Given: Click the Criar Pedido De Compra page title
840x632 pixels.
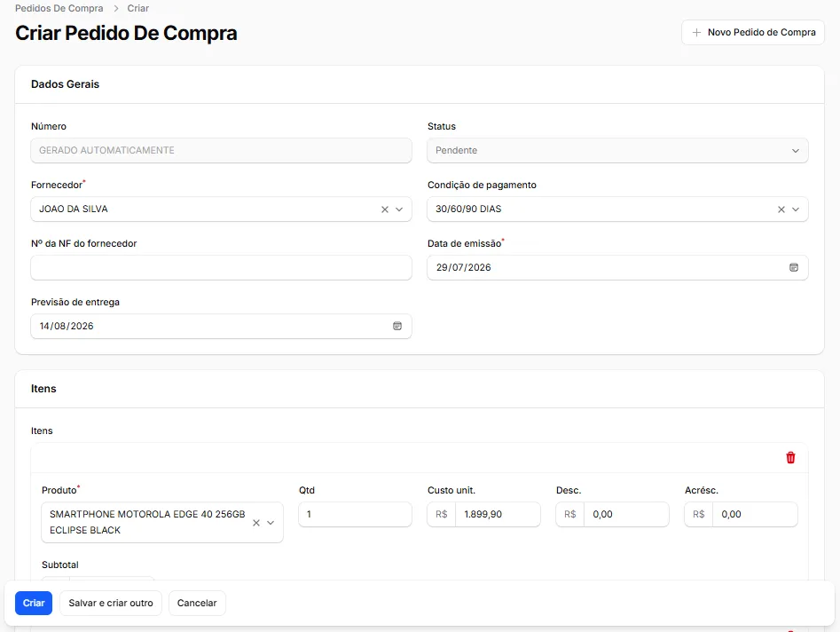Looking at the screenshot, I should point(126,33).
